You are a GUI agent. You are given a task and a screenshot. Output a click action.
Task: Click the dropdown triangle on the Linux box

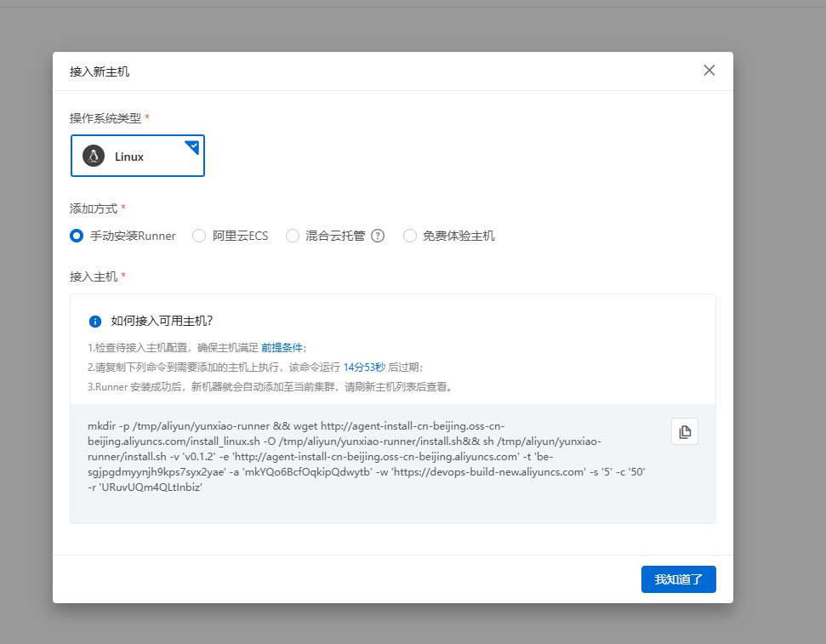click(x=192, y=145)
